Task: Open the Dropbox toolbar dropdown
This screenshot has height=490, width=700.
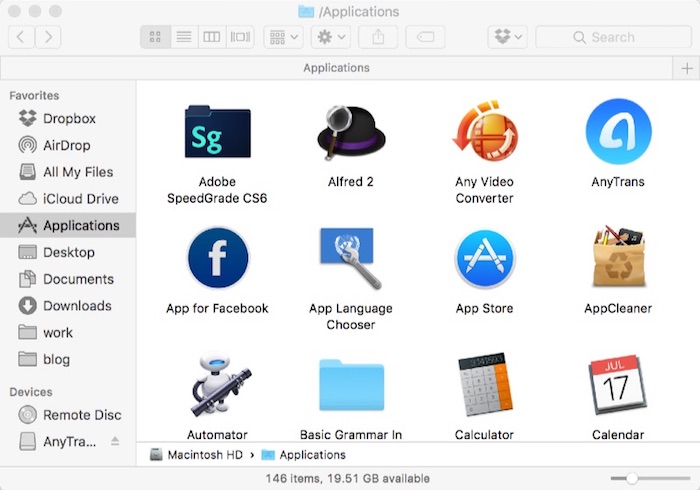Action: 507,37
